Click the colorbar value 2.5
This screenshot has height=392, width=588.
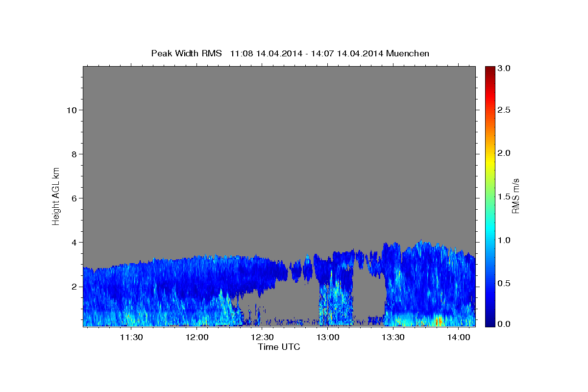pyautogui.click(x=503, y=110)
